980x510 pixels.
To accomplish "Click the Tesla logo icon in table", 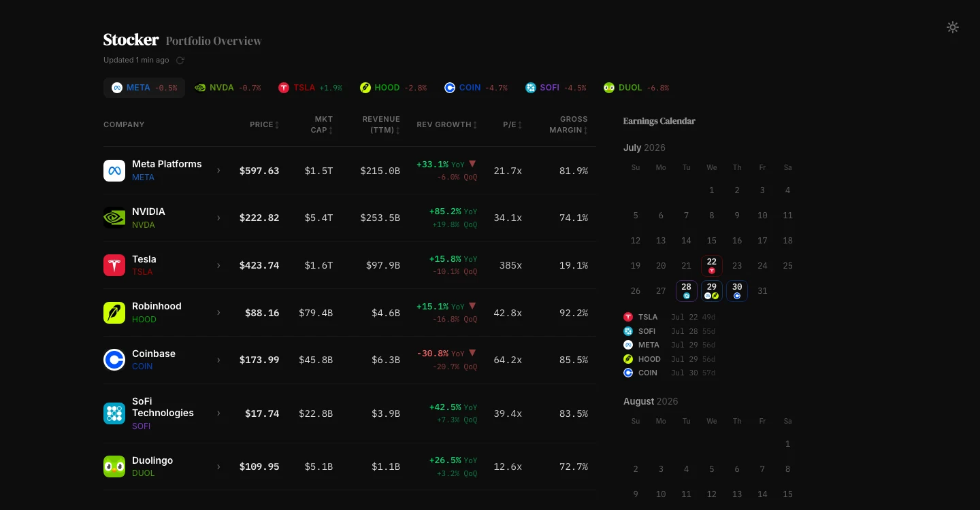I will 114,265.
